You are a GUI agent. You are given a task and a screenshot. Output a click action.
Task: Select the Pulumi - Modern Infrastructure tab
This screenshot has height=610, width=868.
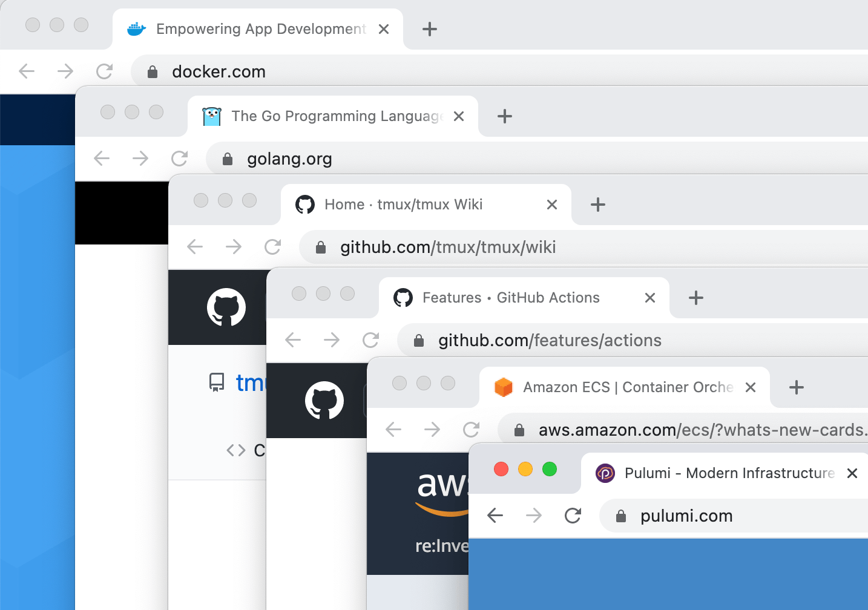725,473
